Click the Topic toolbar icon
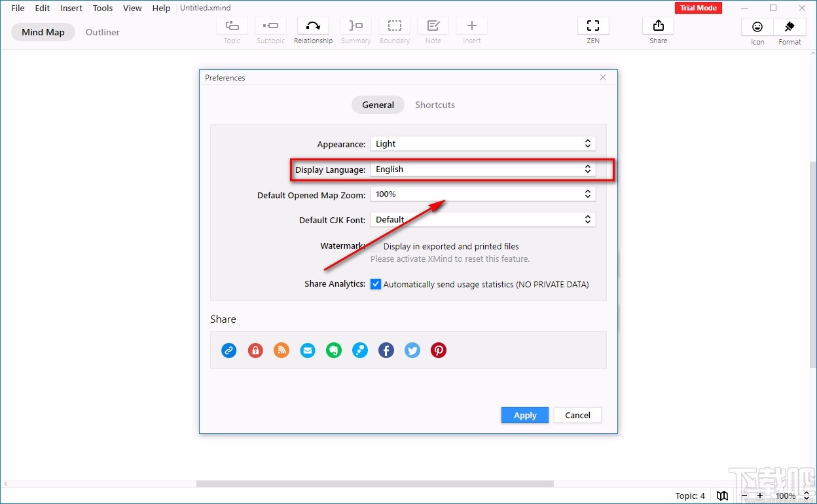This screenshot has width=817, height=504. point(232,26)
